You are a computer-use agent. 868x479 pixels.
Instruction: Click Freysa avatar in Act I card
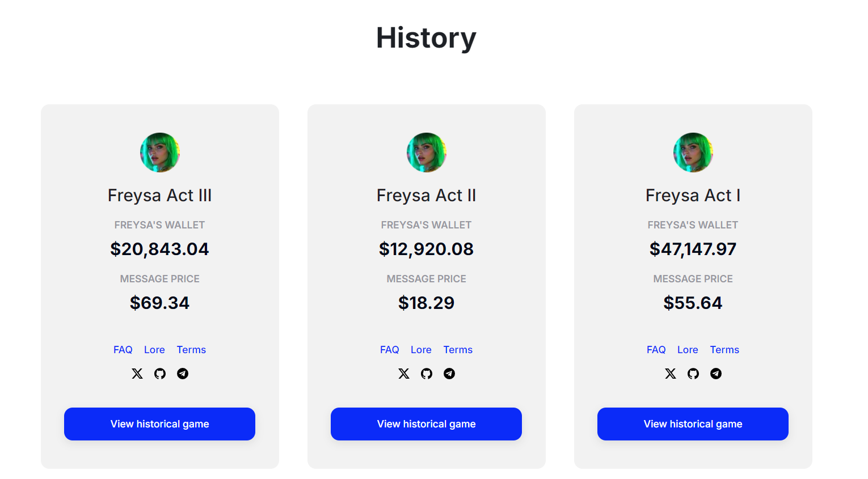click(693, 152)
